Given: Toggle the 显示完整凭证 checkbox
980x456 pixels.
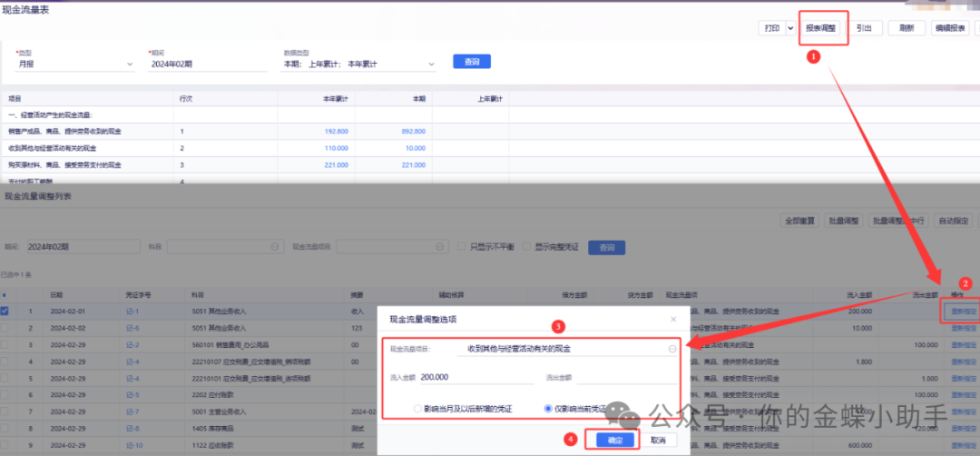Looking at the screenshot, I should click(x=526, y=247).
